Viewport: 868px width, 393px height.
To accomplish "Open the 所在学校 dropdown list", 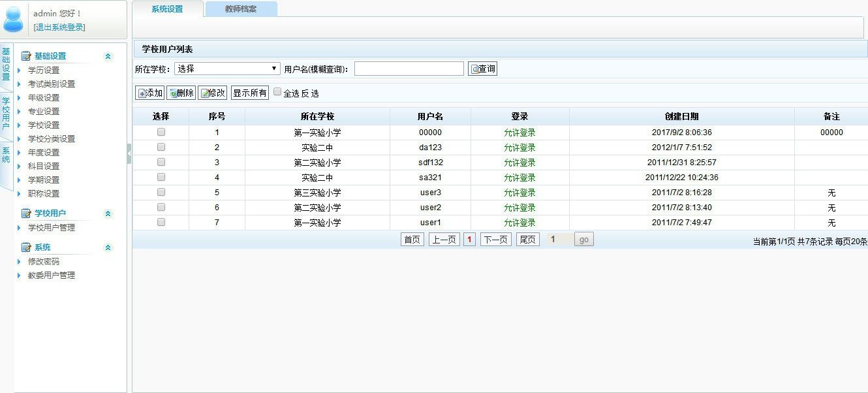I will coord(227,69).
